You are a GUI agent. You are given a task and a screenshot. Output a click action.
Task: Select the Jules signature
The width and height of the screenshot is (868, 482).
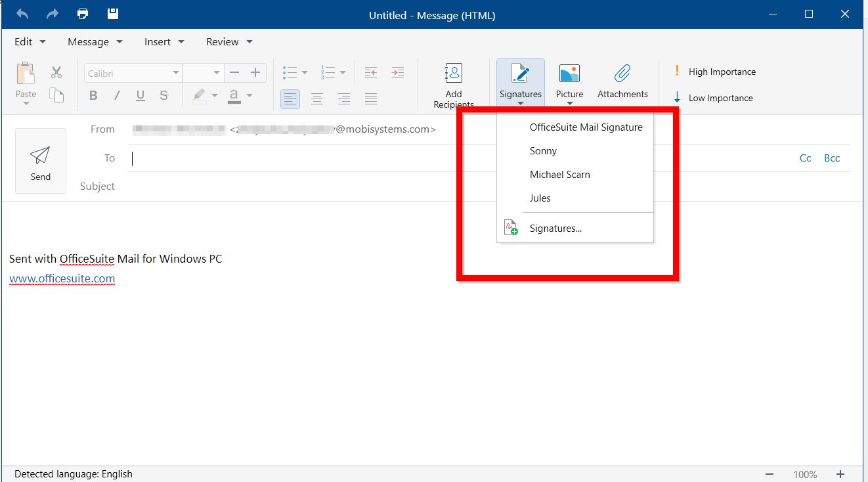(575, 198)
